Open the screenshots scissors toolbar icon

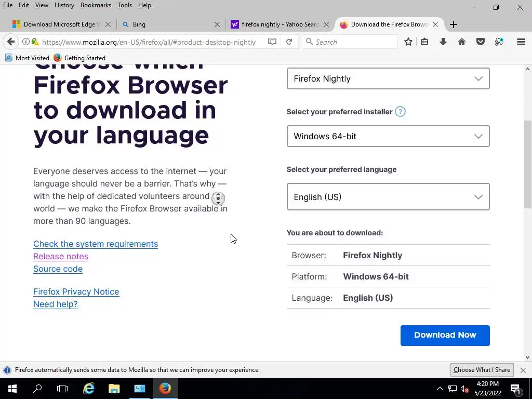point(499,42)
